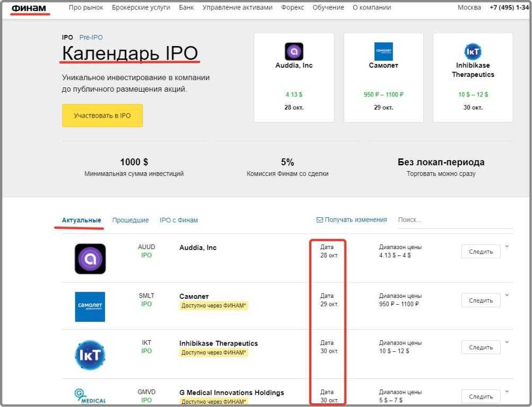Click the Samolet logo in the top card
Screen dimensions: 532x407
(383, 51)
